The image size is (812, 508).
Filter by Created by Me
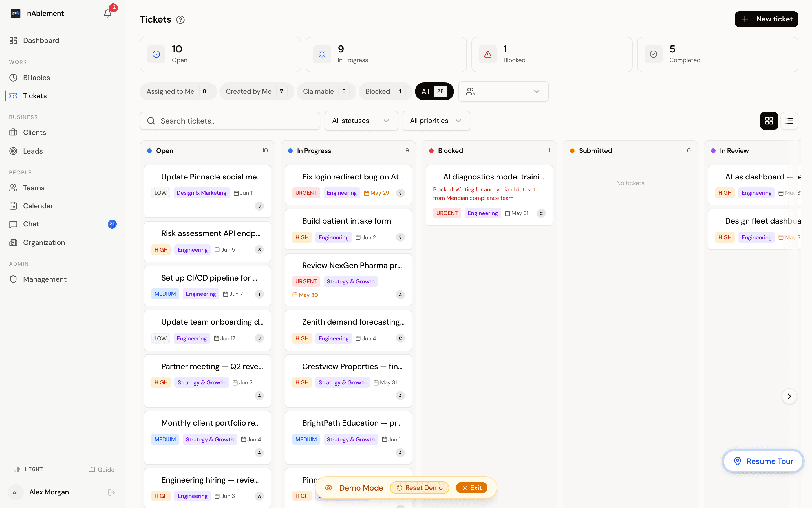click(x=256, y=91)
